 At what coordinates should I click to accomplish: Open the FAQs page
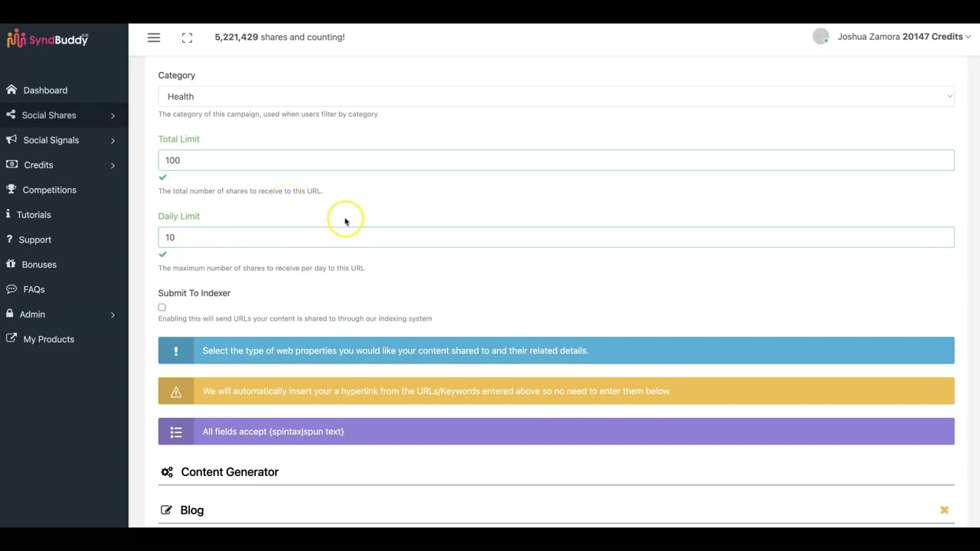pyautogui.click(x=34, y=289)
